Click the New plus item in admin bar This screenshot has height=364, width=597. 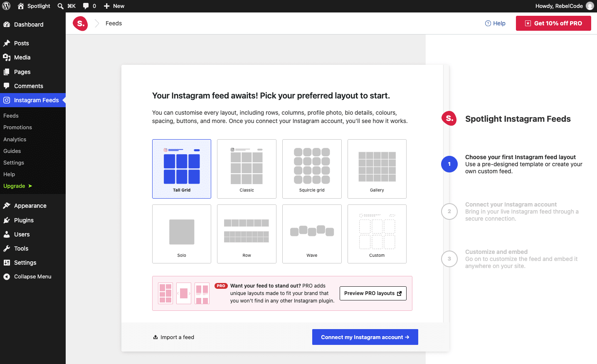(x=114, y=6)
